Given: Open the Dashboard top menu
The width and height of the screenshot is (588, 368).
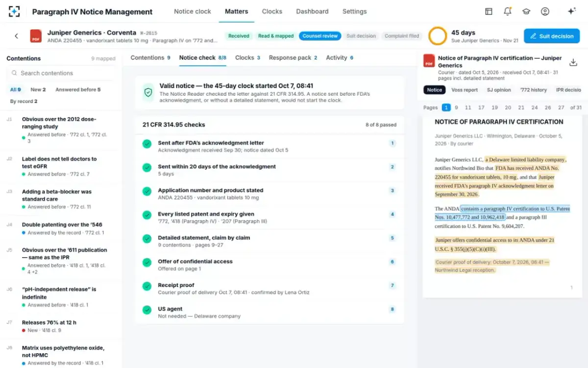Looking at the screenshot, I should point(312,11).
